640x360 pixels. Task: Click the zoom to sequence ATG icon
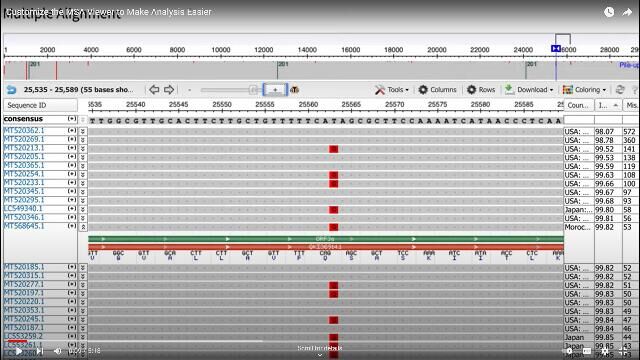click(x=294, y=90)
